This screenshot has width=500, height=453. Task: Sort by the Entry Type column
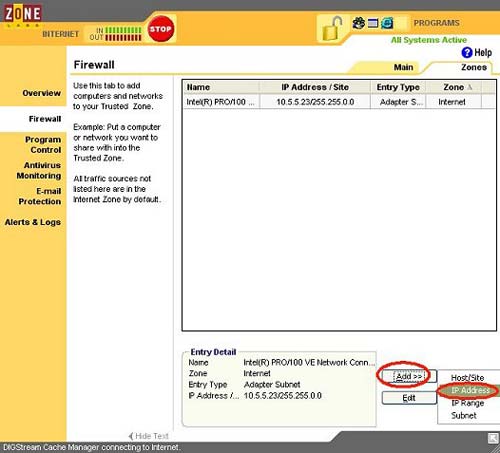pyautogui.click(x=398, y=87)
